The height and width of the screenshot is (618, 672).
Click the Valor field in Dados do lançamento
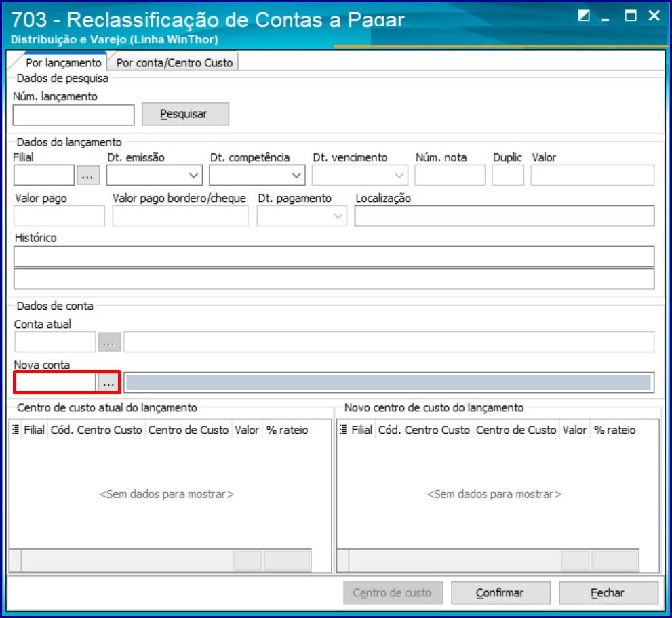point(592,175)
